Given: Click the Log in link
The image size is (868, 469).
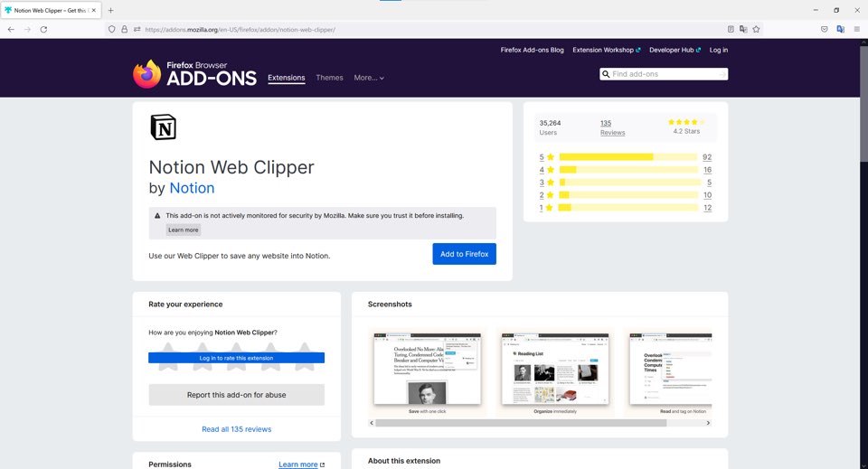Looking at the screenshot, I should [719, 50].
